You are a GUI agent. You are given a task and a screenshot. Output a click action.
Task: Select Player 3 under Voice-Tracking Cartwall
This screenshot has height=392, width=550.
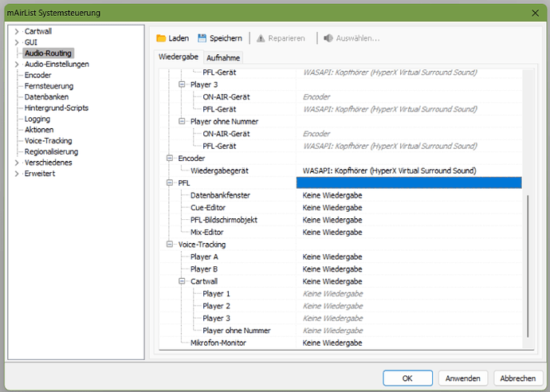pyautogui.click(x=216, y=318)
